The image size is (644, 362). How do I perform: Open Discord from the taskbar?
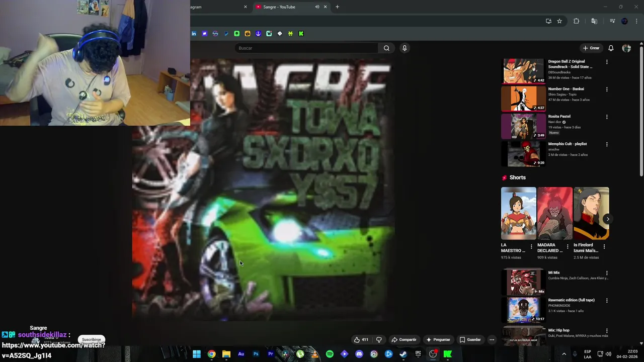coord(359,354)
